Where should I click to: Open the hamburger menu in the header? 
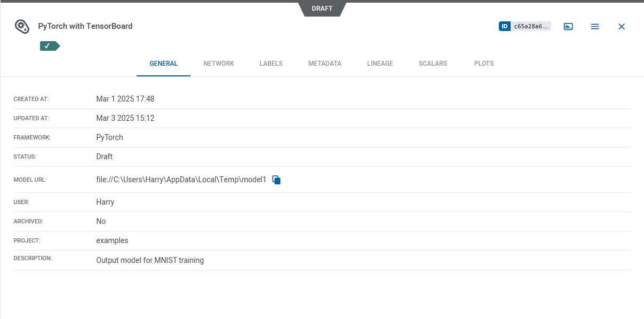pos(595,26)
